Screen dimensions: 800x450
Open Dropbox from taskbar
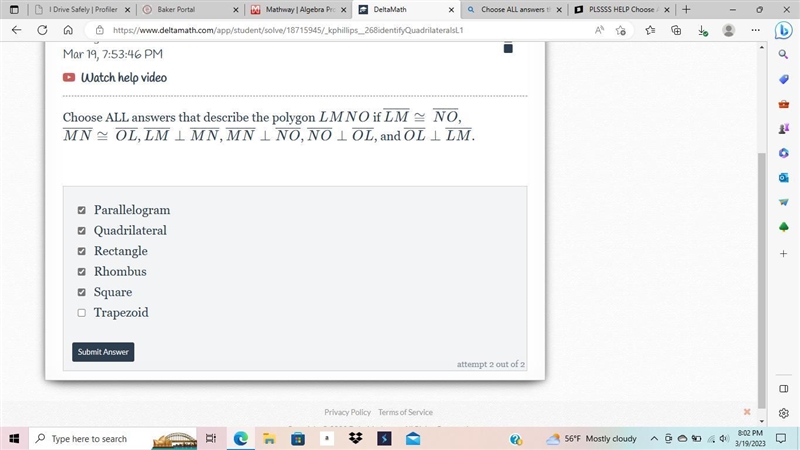coord(356,438)
